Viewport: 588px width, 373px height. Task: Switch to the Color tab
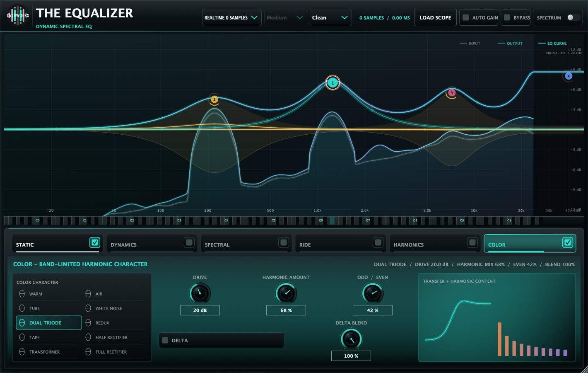[x=530, y=244]
